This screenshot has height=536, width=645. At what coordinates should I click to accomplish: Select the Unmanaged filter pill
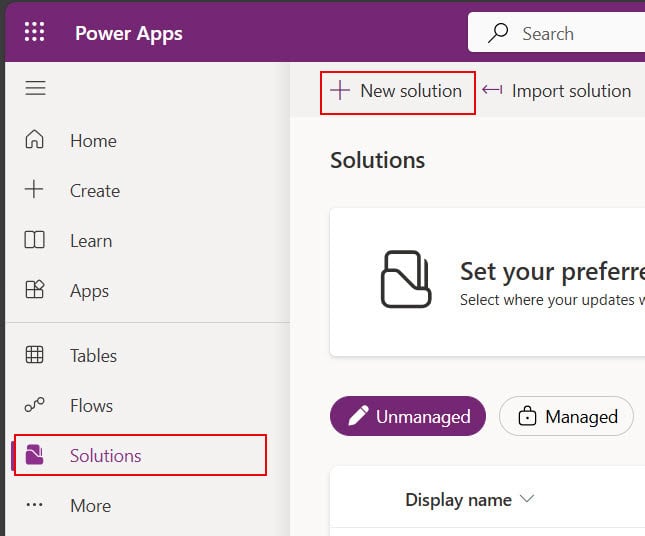[408, 416]
